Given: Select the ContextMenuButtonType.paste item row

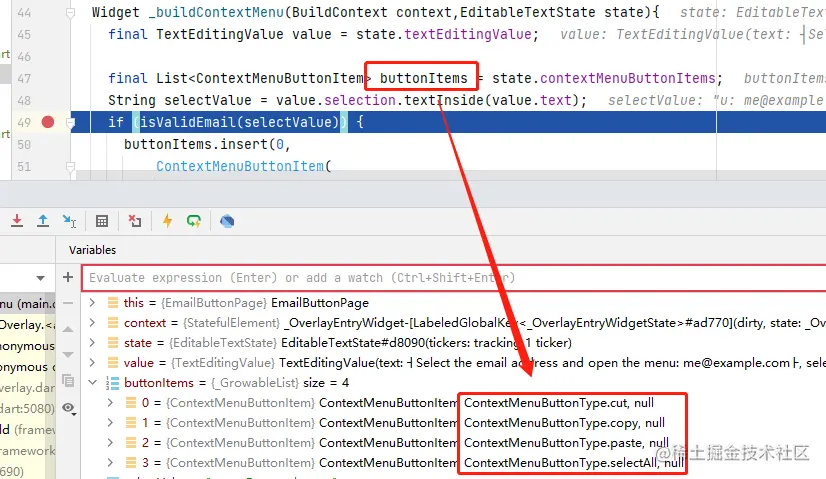Looking at the screenshot, I should click(x=454, y=443).
